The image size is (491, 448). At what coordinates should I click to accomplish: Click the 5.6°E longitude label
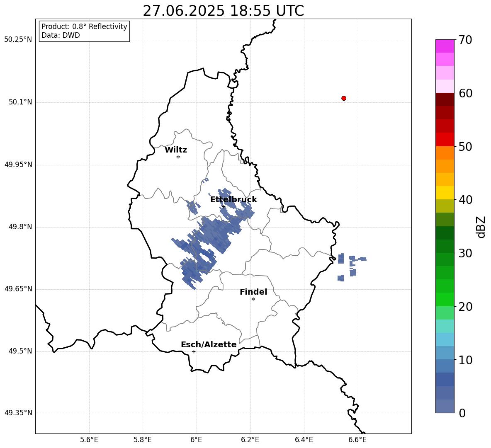tap(89, 440)
